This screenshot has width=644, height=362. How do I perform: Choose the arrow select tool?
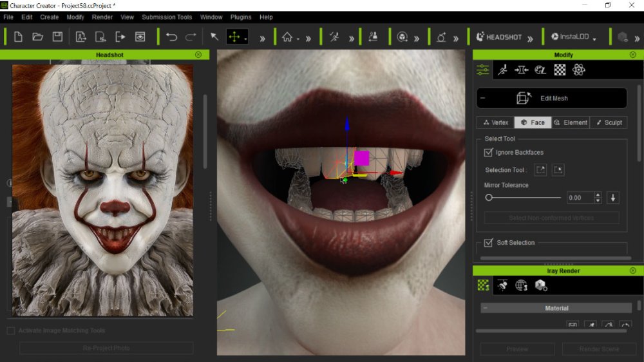tap(214, 37)
